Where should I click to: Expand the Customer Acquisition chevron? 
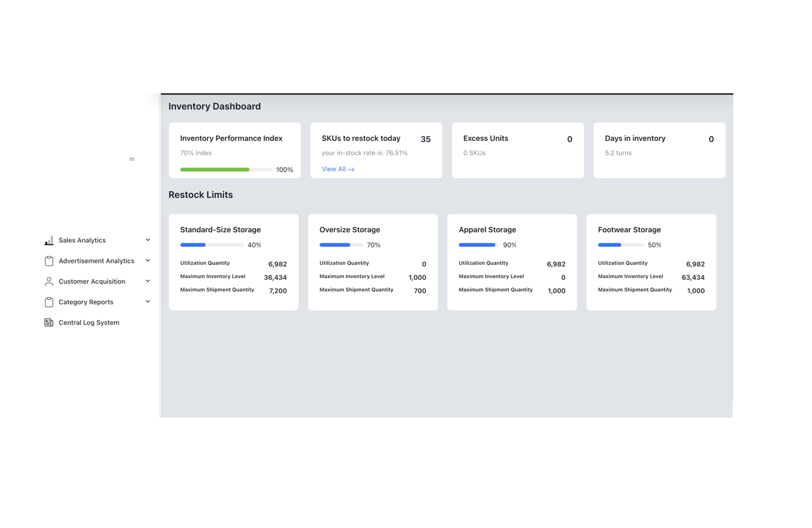point(147,281)
